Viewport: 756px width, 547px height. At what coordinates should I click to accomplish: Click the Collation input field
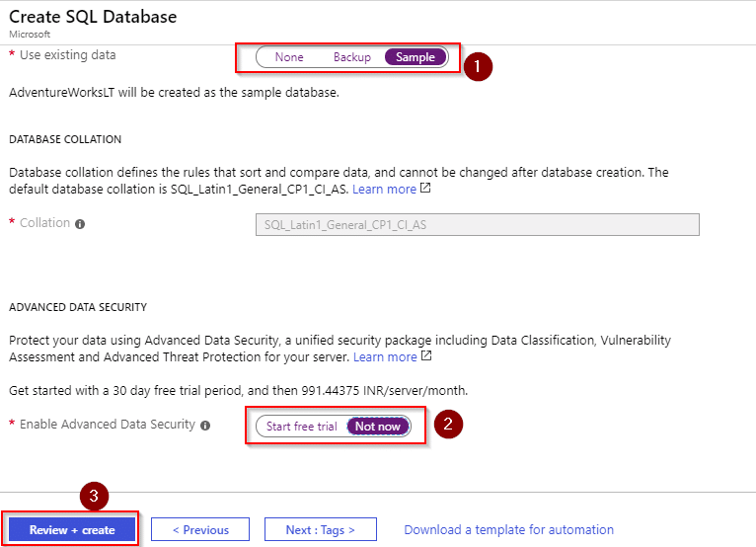coord(478,225)
